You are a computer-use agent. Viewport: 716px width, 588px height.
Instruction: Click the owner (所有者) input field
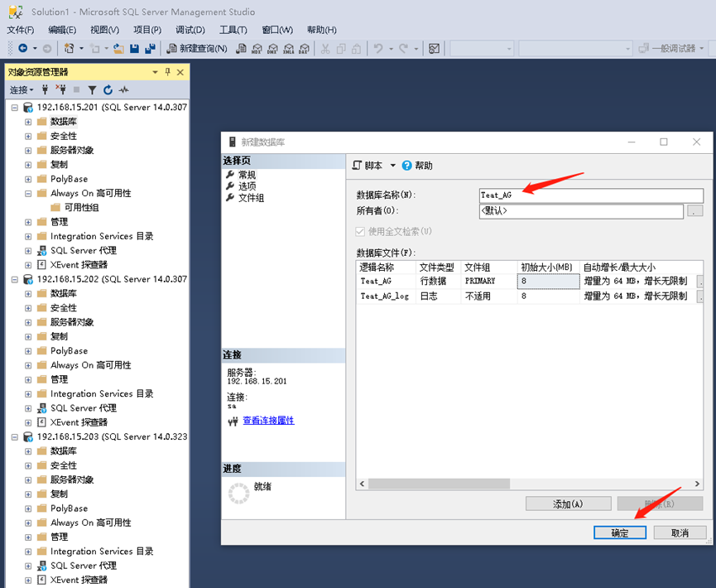(x=581, y=211)
